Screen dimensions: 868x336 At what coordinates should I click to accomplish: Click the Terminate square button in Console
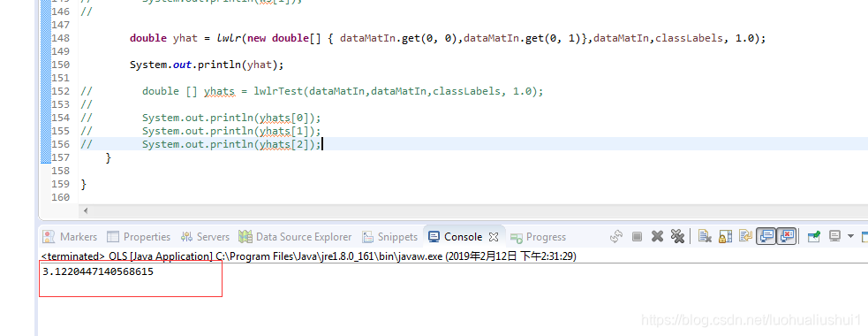(x=637, y=237)
